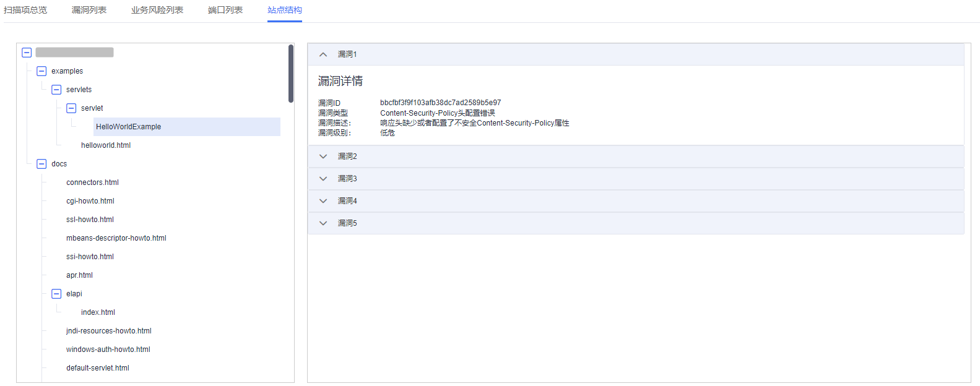Collapse the root site tree node
The image size is (980, 386).
click(x=27, y=53)
